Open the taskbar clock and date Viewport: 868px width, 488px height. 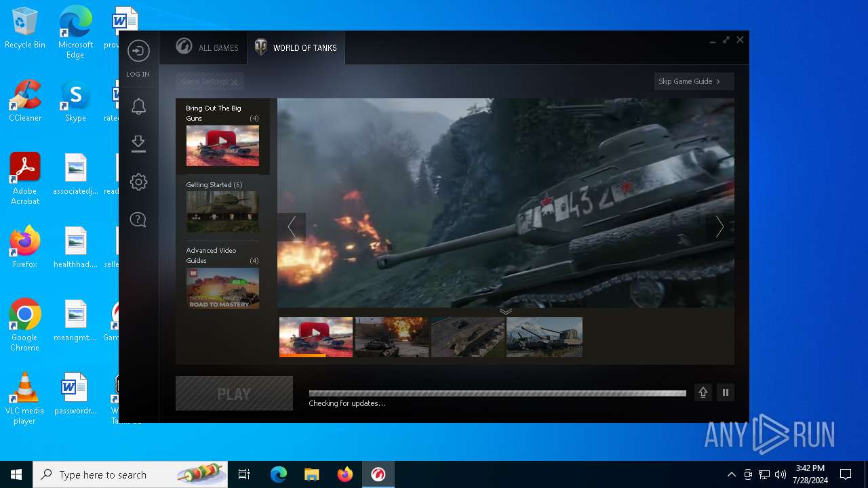810,474
